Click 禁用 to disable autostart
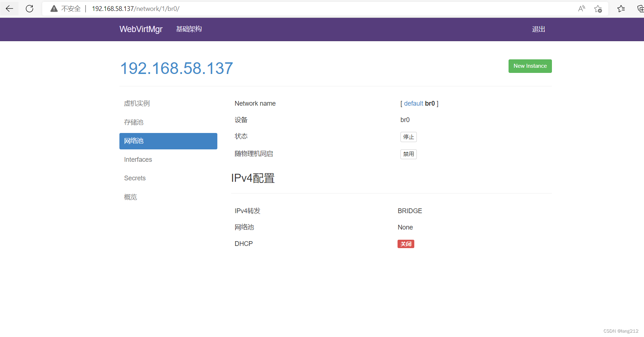644x337 pixels. 408,154
